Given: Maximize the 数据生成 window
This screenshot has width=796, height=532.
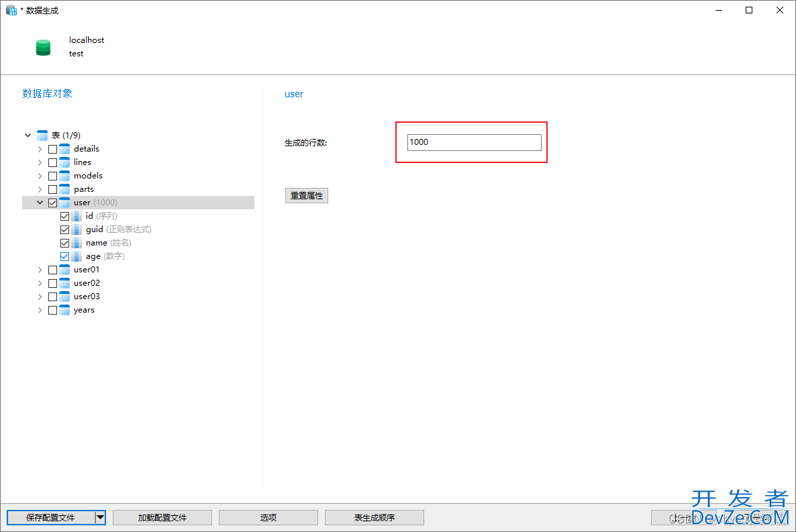Looking at the screenshot, I should coord(749,10).
